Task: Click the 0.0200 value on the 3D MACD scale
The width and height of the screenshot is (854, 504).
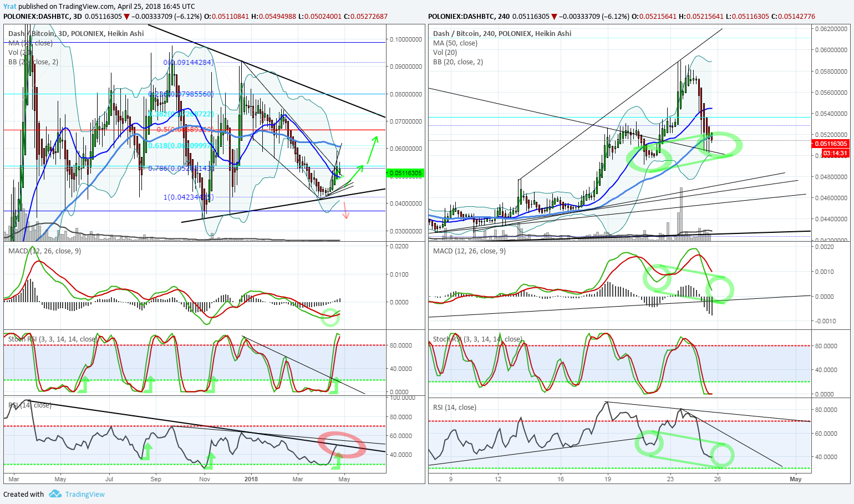Action: (x=400, y=246)
